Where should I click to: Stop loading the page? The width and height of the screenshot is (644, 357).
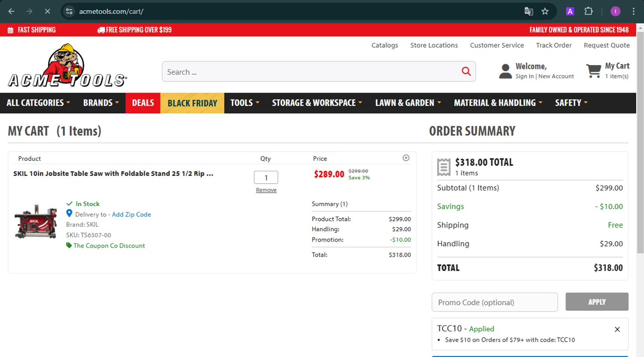click(47, 12)
